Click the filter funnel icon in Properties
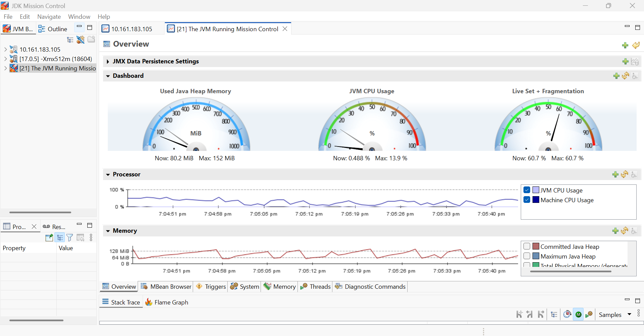Viewport: 644px width, 336px height. pyautogui.click(x=70, y=238)
